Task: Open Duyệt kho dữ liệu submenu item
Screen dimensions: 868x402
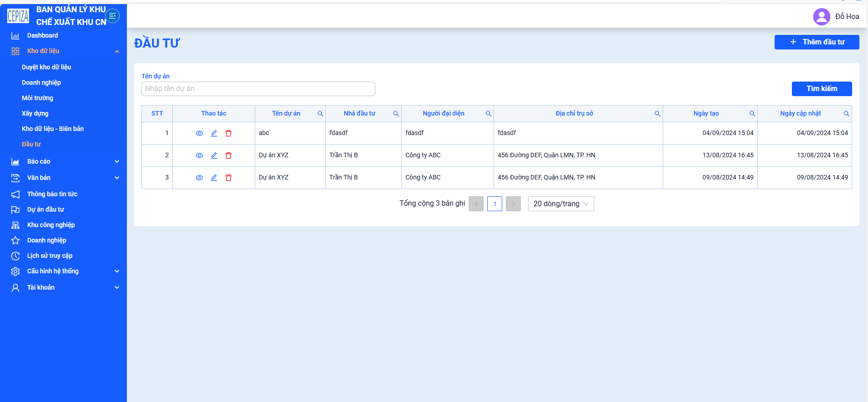Action: coord(46,67)
